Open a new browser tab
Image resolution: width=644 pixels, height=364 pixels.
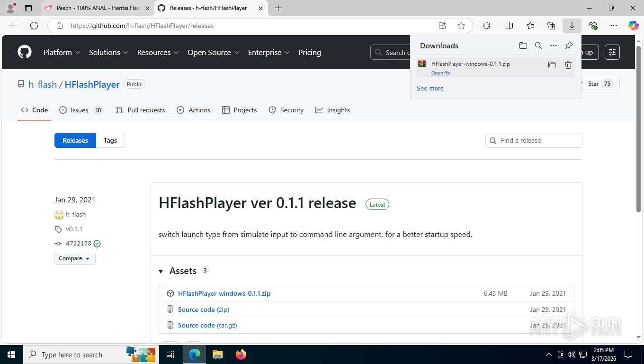click(x=278, y=8)
